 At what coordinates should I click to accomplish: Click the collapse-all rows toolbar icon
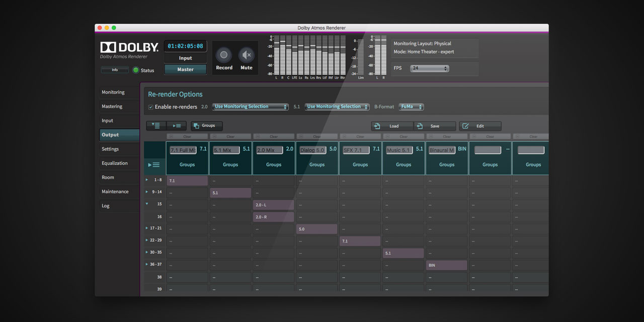coord(177,126)
